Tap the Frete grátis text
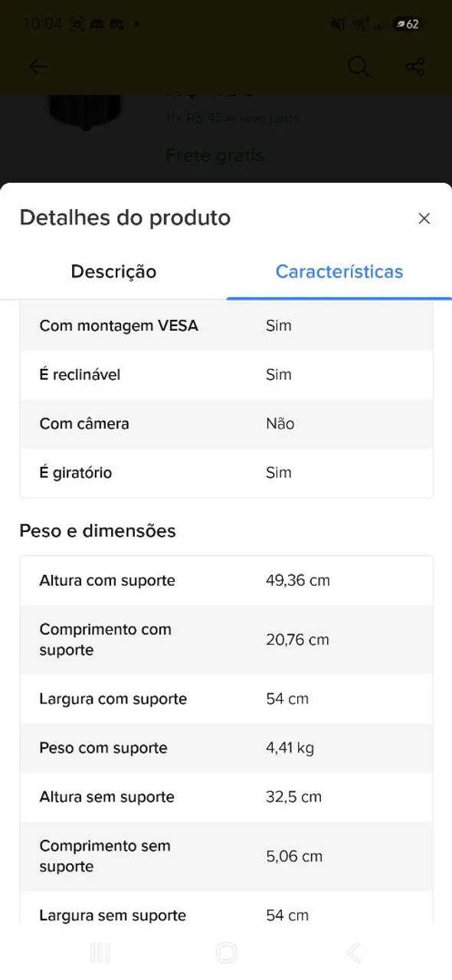 (x=215, y=155)
